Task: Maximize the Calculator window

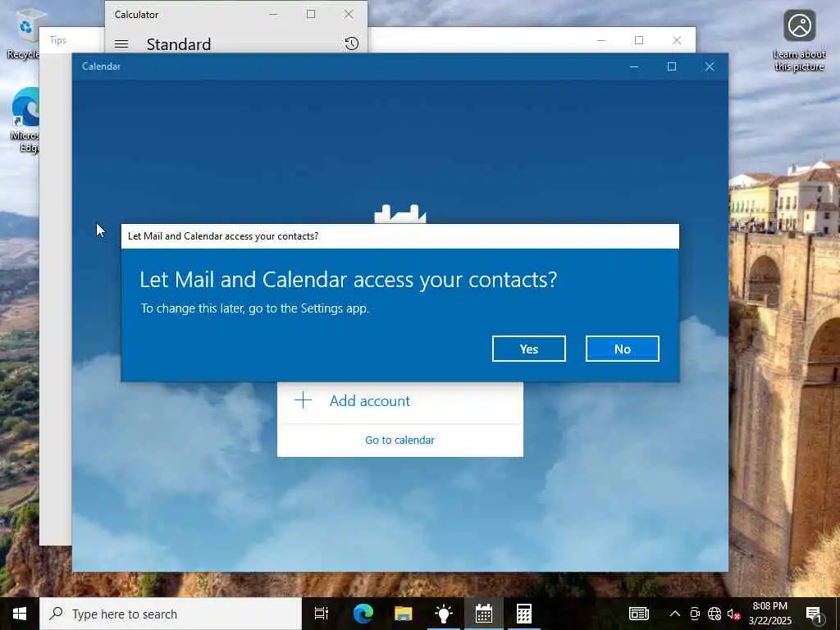Action: 311,15
